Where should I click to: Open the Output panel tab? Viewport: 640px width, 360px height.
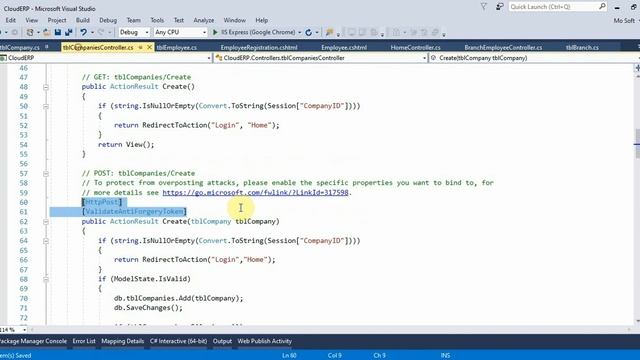tap(222, 341)
